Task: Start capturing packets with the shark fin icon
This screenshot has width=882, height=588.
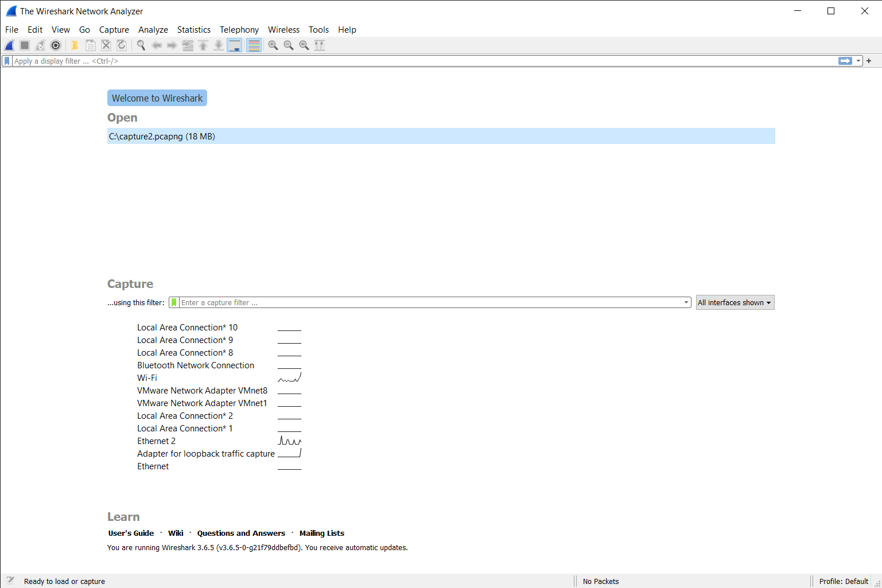Action: (10, 45)
